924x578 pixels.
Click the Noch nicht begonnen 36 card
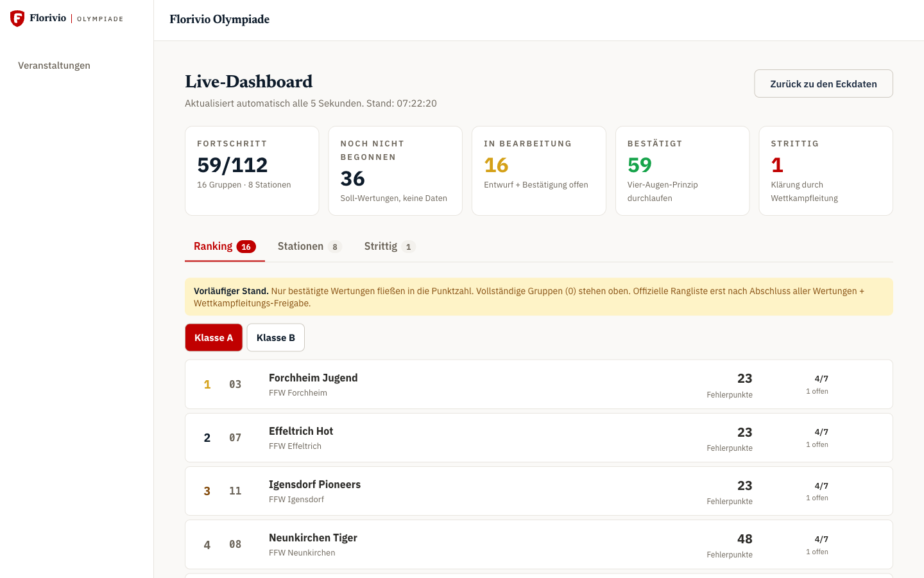click(x=395, y=171)
